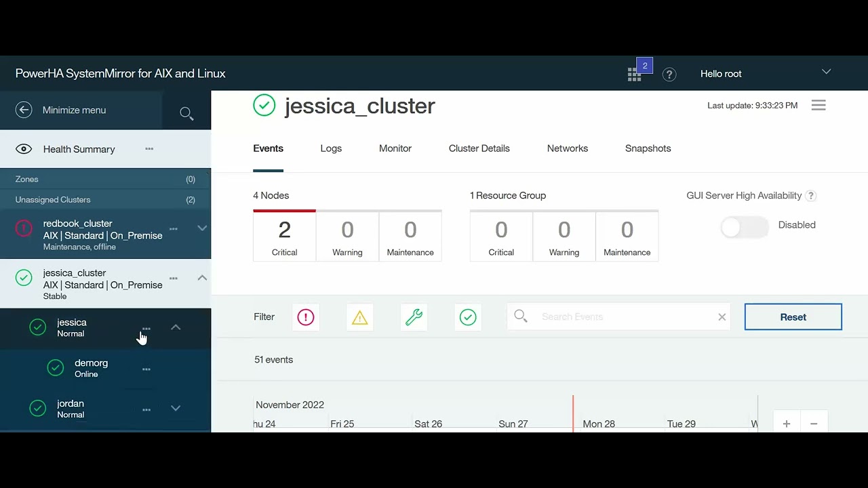
Task: Collapse the jessica node chevron
Action: pos(176,327)
